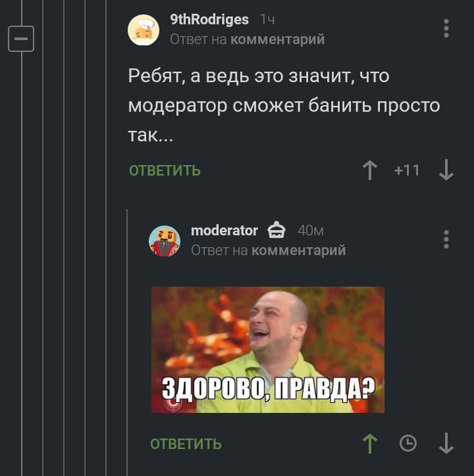
Task: Open moderator username link
Action: [224, 231]
